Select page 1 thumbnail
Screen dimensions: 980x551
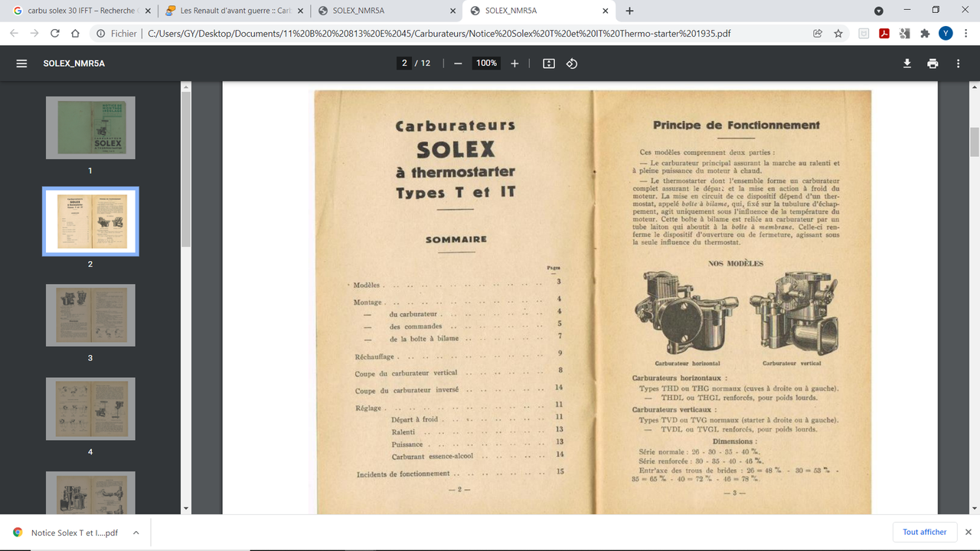90,128
